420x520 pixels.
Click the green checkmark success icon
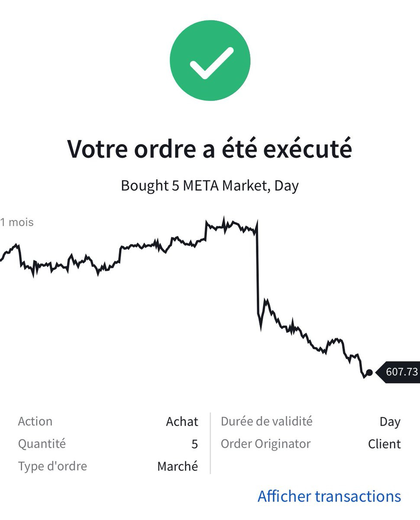(210, 60)
